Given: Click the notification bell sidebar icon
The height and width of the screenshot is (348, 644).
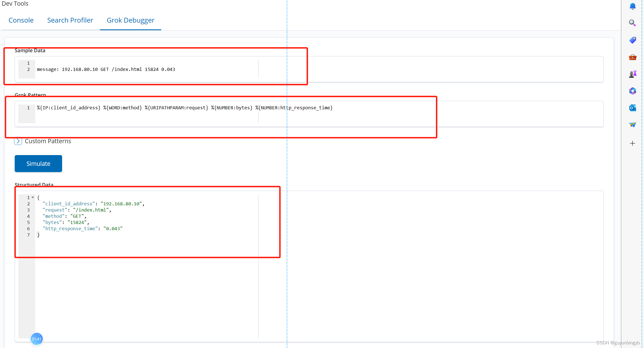Looking at the screenshot, I should [x=632, y=6].
